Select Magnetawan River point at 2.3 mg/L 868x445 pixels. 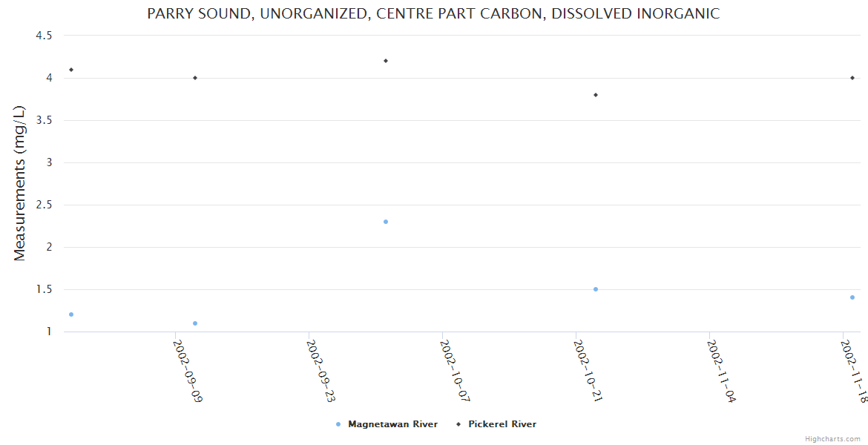(386, 222)
